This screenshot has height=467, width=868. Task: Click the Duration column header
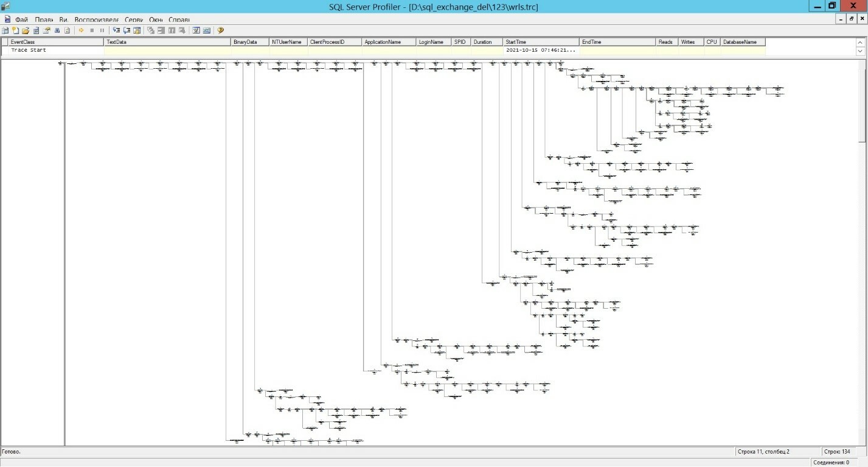pos(488,42)
